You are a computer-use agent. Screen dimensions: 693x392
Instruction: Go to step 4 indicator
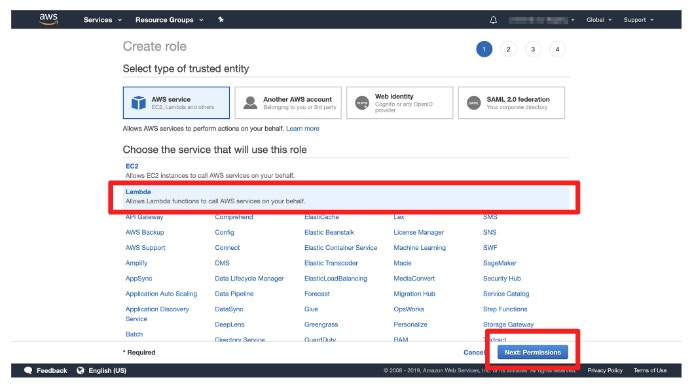coord(557,49)
